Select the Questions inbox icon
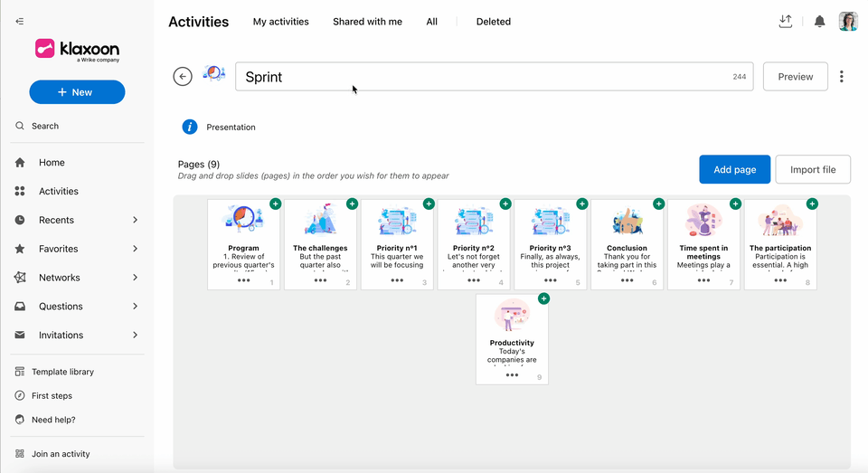This screenshot has height=473, width=868. coord(20,307)
